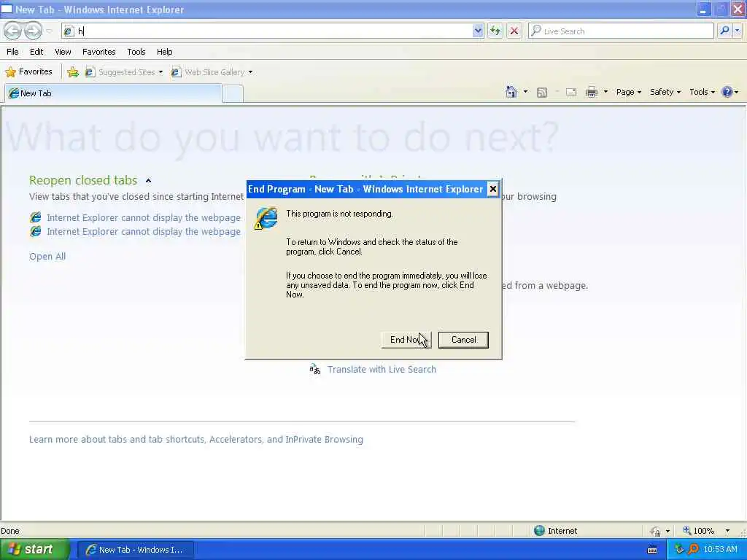Screen dimensions: 747x560
Task: Click the orange magnifier tray icon
Action: click(x=693, y=550)
